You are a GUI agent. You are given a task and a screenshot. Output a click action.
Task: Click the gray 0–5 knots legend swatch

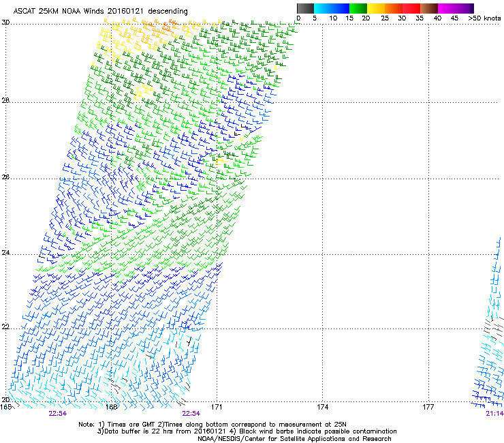tap(305, 8)
